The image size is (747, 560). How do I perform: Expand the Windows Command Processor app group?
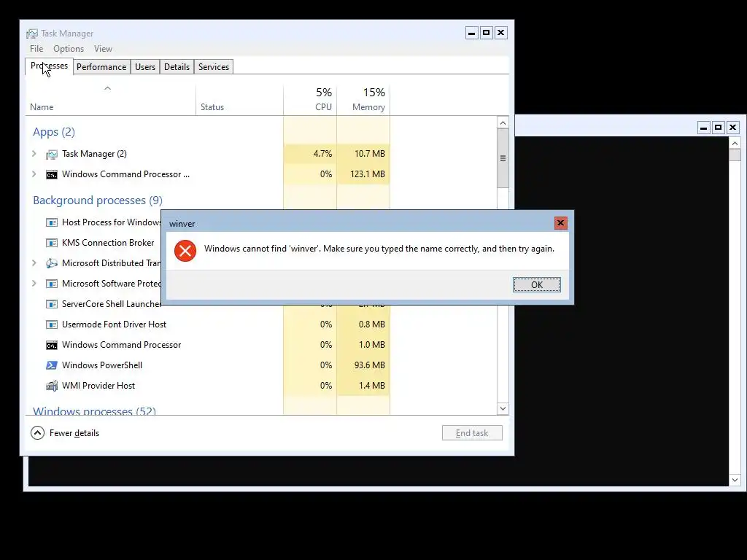[x=34, y=174]
